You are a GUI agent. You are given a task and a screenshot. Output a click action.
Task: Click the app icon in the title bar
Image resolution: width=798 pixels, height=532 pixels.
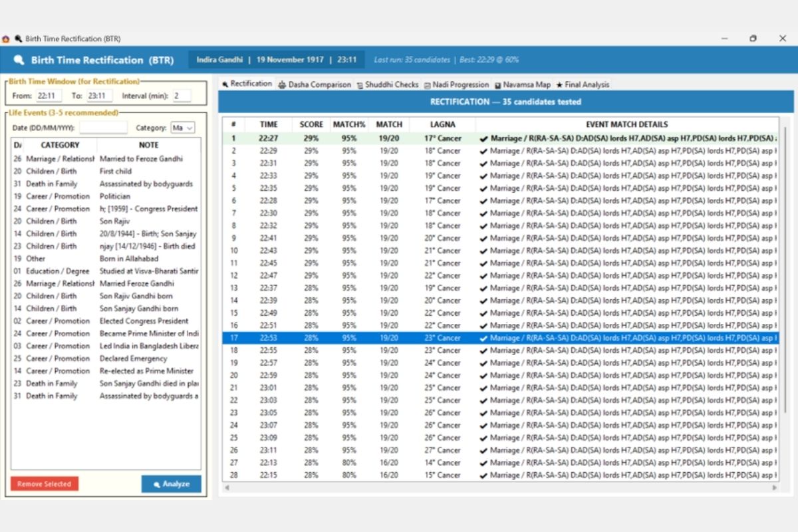point(6,39)
